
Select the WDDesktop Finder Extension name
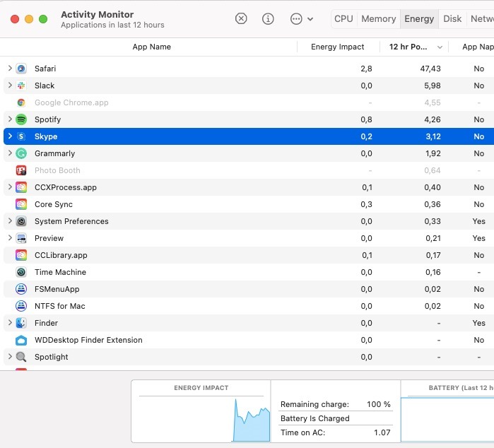(x=88, y=340)
